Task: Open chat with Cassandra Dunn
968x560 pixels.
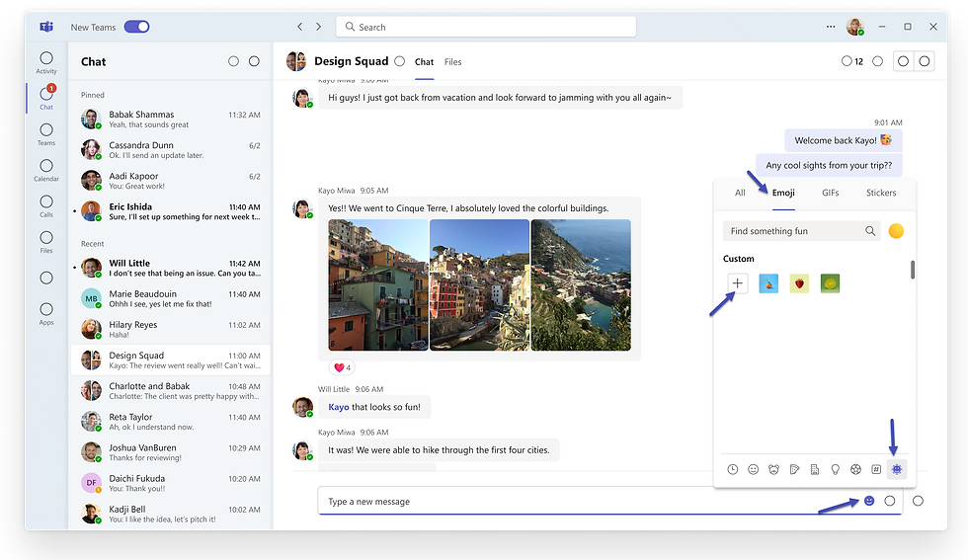Action: (x=170, y=150)
